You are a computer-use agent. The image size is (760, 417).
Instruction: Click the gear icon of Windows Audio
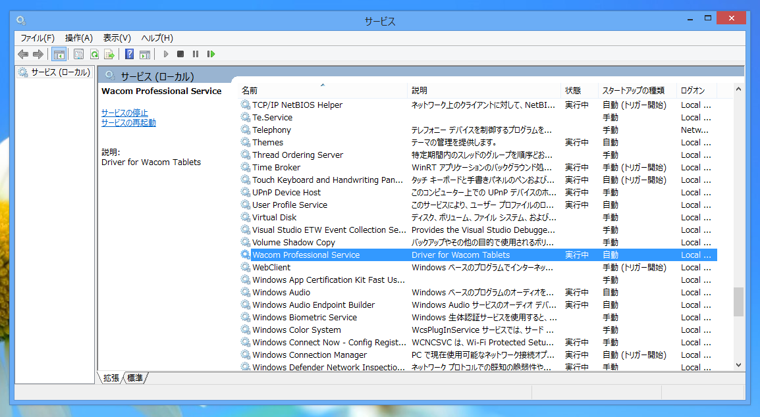[x=246, y=292]
